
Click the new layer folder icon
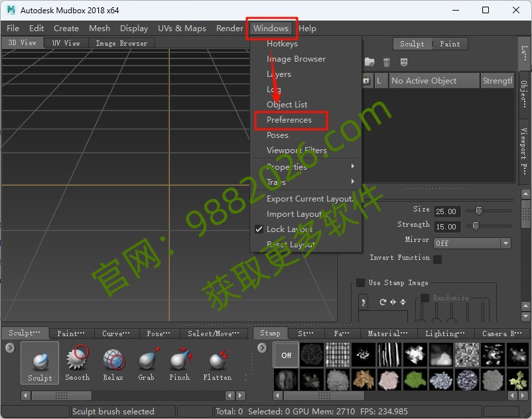coord(369,62)
